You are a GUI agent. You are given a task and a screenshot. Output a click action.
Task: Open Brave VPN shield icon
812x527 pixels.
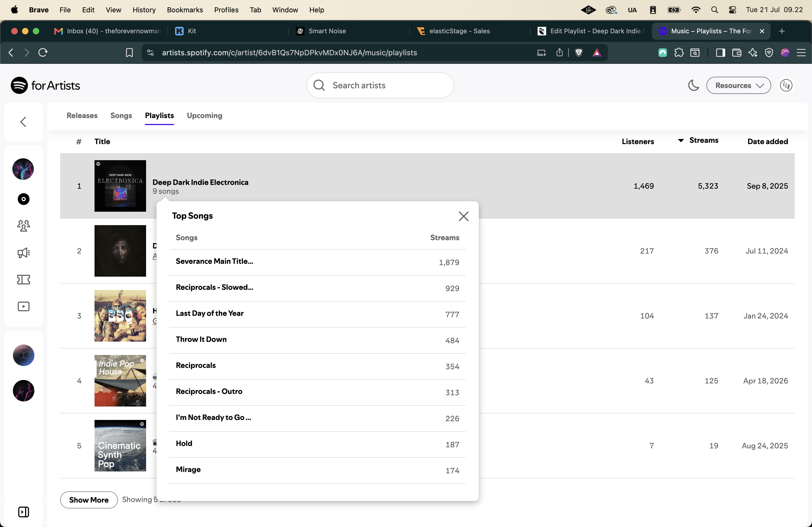769,53
